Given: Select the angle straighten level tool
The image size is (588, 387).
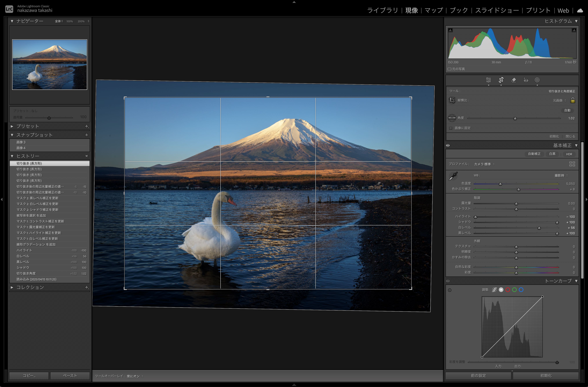Looking at the screenshot, I should coord(452,118).
